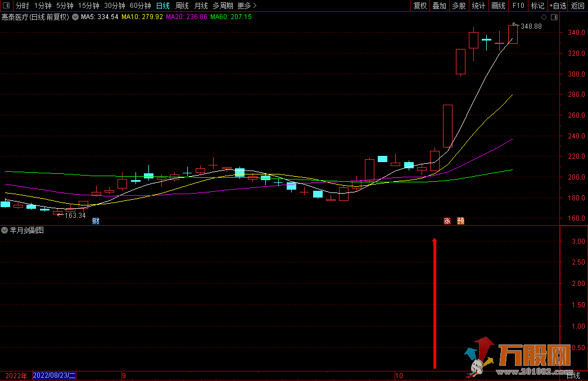Click the 日线 label at bottom-right

point(573,376)
